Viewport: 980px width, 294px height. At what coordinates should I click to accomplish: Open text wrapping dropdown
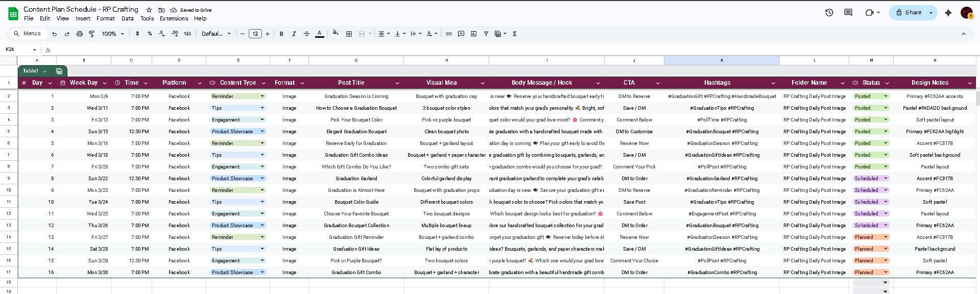tap(416, 34)
